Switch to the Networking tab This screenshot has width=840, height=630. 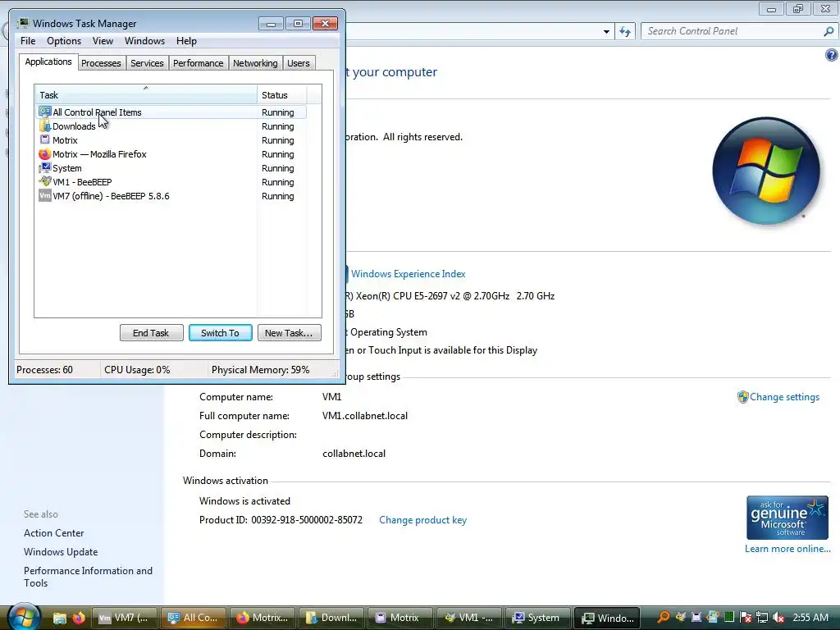(x=255, y=63)
